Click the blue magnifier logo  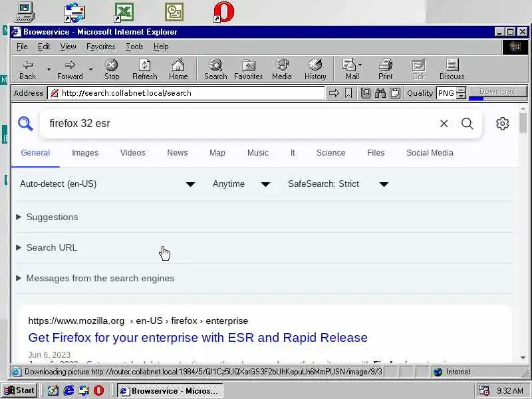click(25, 124)
